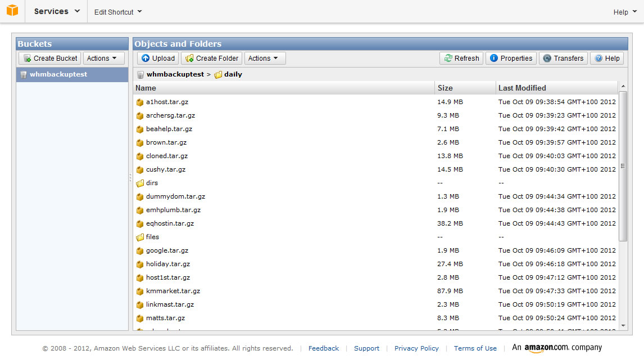This screenshot has height=359, width=644.
Task: Select the beahelp.tar.gz file name
Action: click(x=169, y=129)
